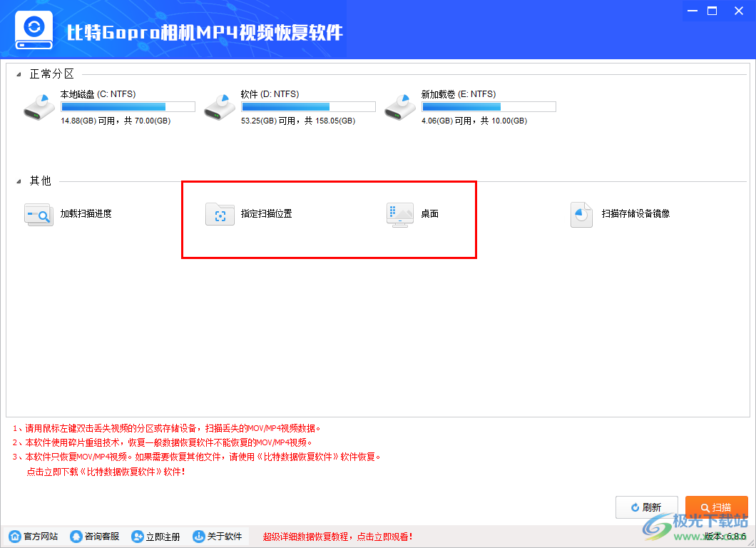Click the 14.88(GB) 可用 capacity text
756x548 pixels.
[116, 121]
